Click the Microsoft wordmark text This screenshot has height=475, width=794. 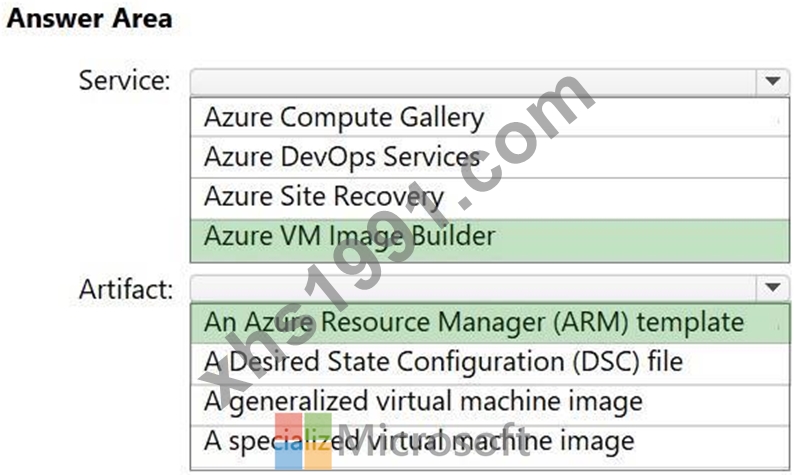pos(434,442)
